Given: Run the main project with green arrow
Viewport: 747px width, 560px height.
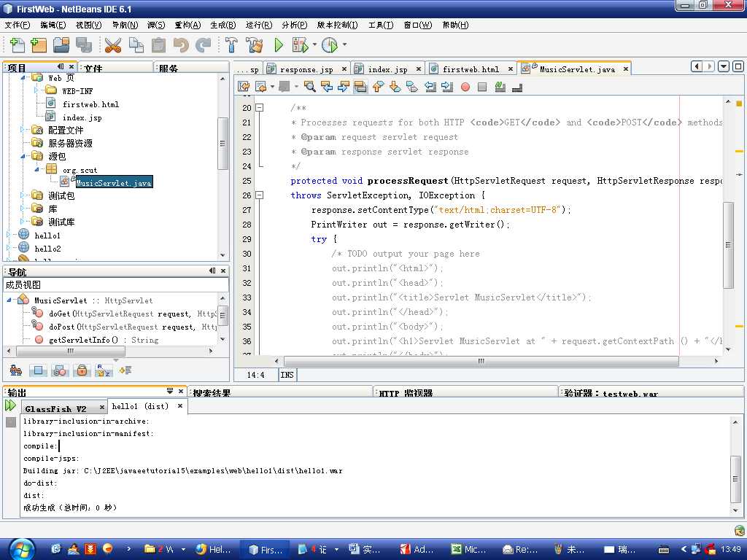Looking at the screenshot, I should tap(279, 45).
